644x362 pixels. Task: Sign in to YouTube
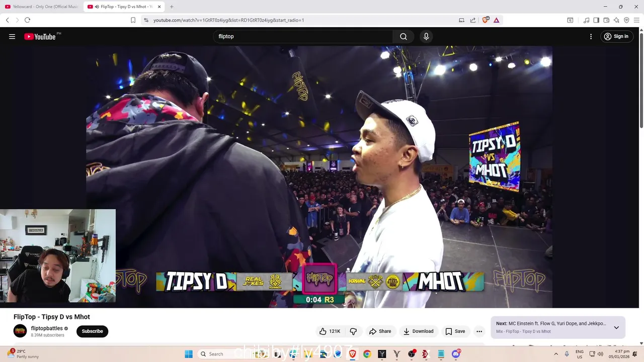pyautogui.click(x=616, y=36)
